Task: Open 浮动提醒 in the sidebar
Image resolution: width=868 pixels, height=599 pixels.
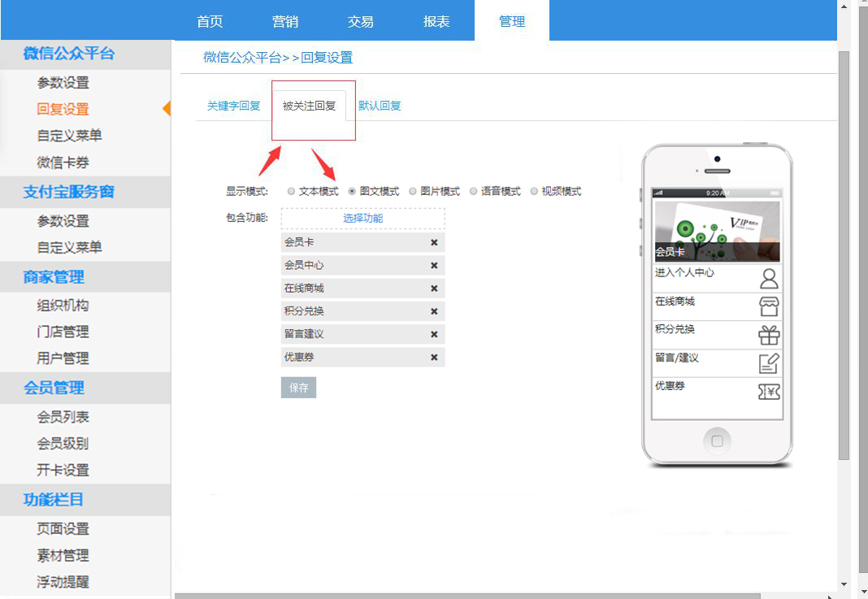Action: point(63,583)
